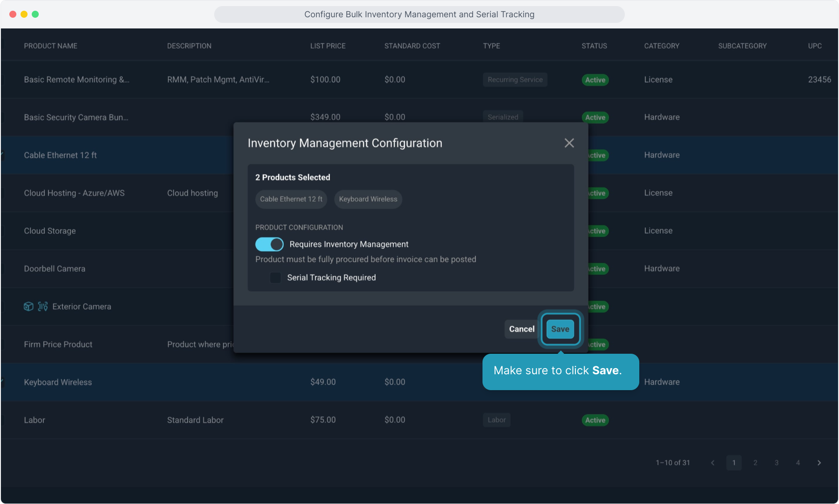The image size is (839, 504).
Task: Jump to page 4 in pagination
Action: 798,463
